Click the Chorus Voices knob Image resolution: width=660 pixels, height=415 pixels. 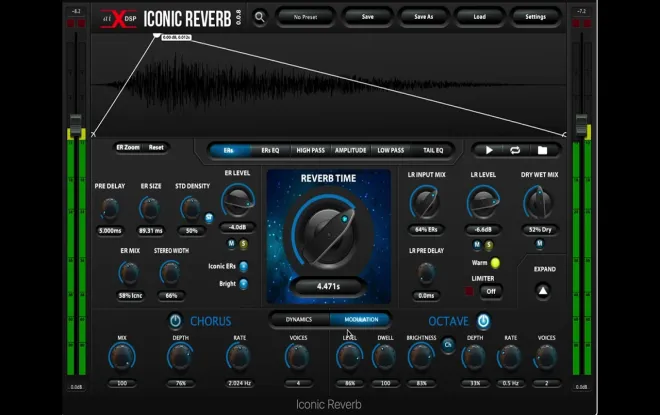[298, 357]
